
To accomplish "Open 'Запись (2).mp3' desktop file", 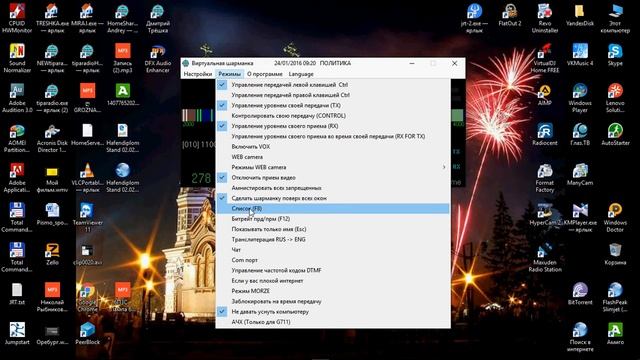I will point(122,58).
